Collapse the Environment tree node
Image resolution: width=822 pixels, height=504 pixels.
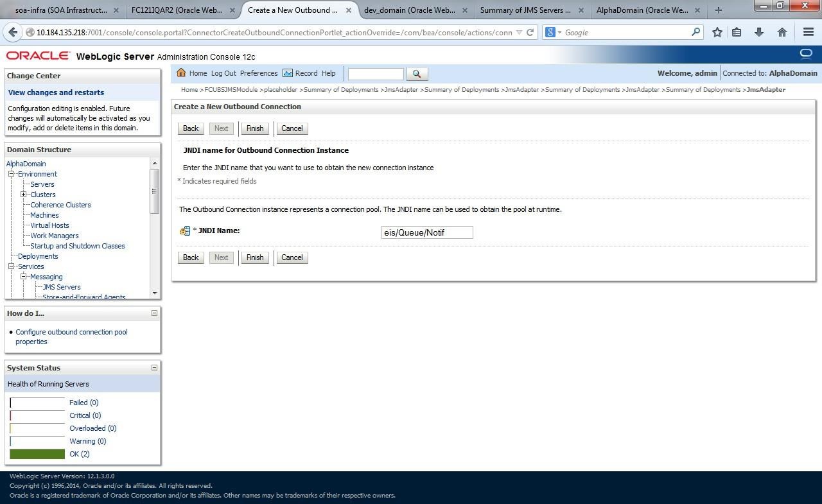click(11, 174)
